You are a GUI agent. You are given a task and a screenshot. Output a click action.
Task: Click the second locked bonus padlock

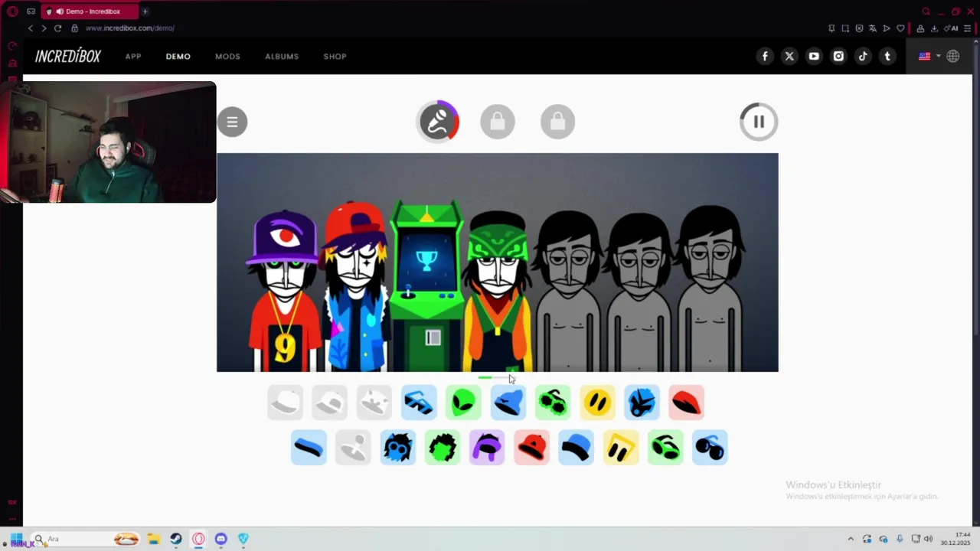557,122
